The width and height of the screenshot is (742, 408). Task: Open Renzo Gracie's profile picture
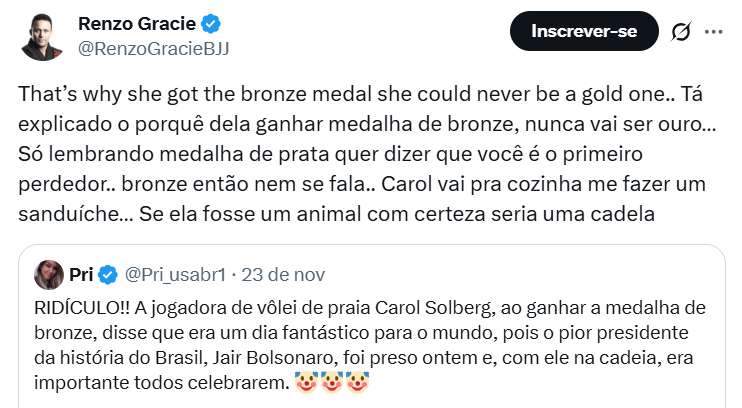point(42,36)
